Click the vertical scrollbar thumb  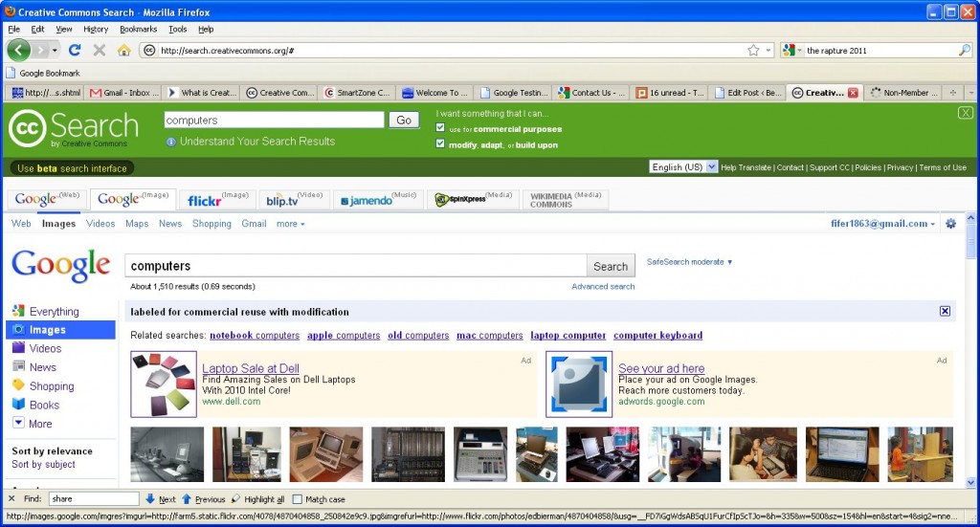[970, 240]
